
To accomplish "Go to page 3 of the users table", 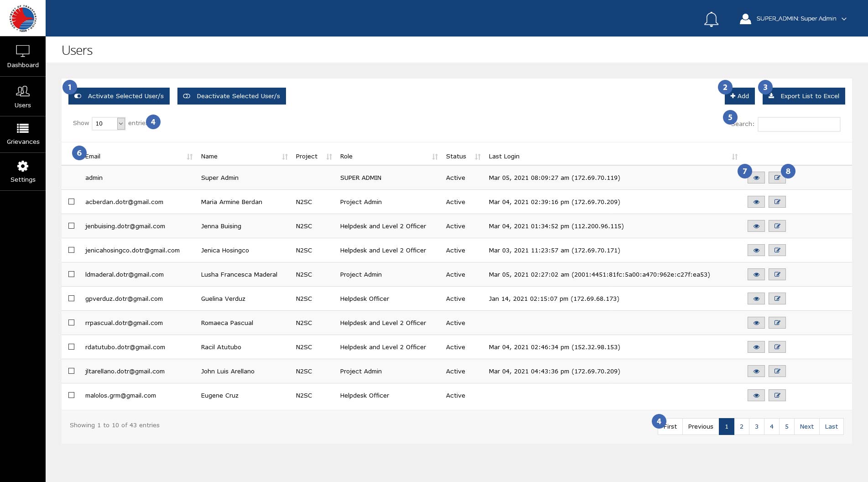I will point(756,426).
